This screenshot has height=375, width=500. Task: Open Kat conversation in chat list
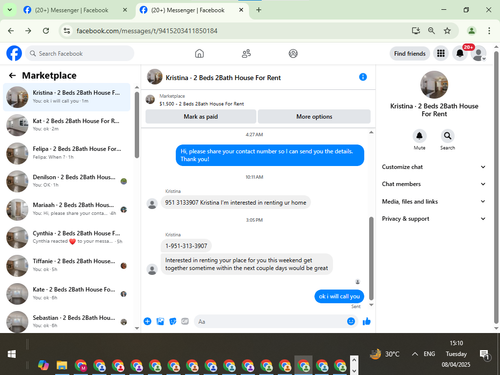[x=67, y=125]
